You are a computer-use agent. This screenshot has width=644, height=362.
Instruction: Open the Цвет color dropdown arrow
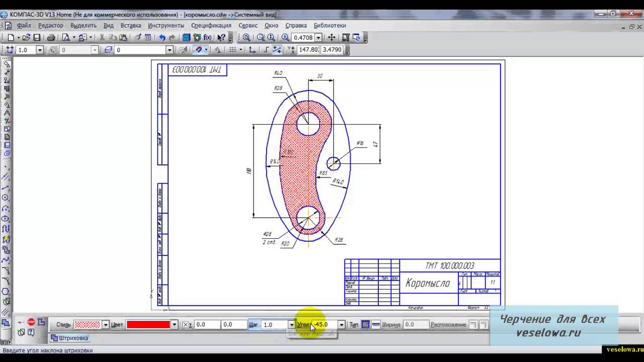click(175, 325)
